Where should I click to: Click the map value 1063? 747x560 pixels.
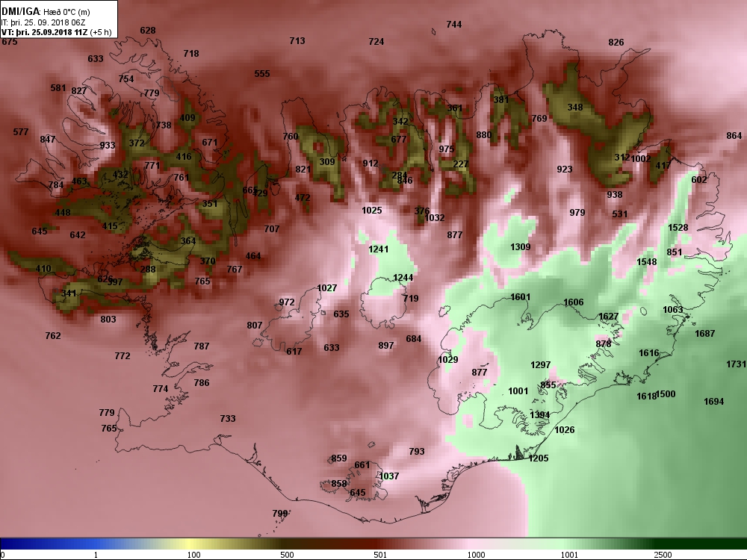click(x=673, y=310)
